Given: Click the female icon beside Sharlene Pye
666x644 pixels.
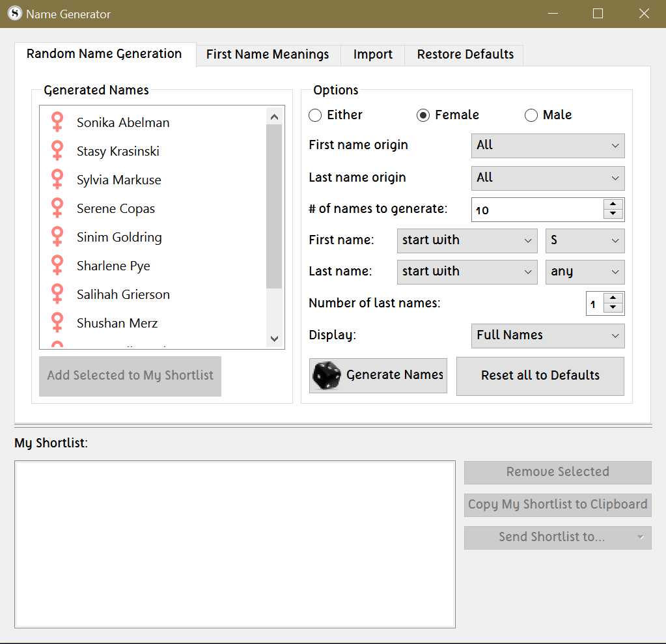Looking at the screenshot, I should click(x=57, y=266).
